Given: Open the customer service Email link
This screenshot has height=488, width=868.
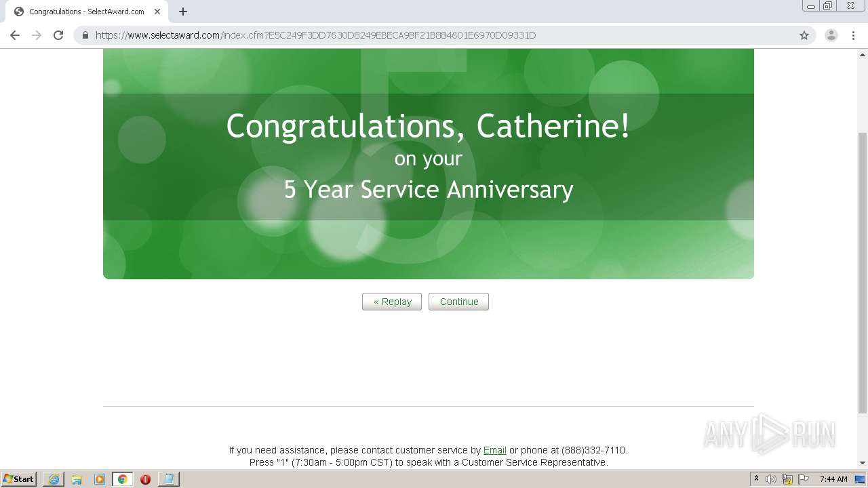Looking at the screenshot, I should point(494,450).
